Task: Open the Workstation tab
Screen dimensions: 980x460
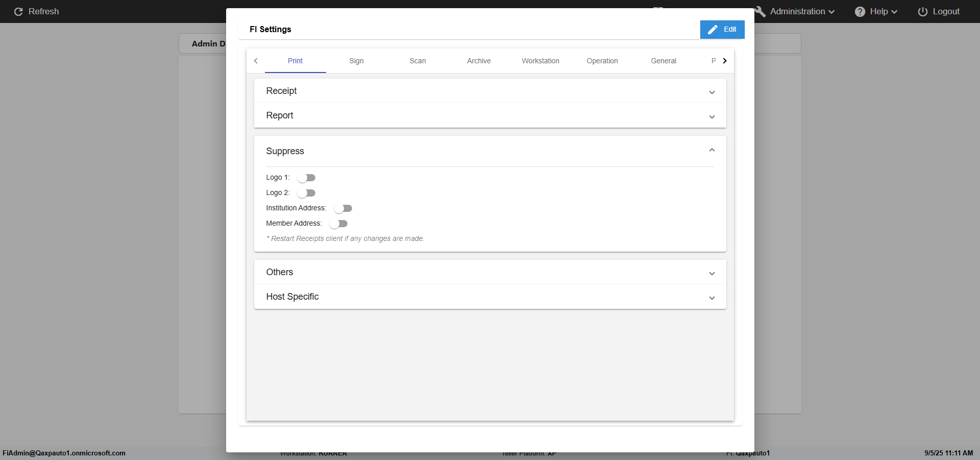Action: [x=540, y=61]
